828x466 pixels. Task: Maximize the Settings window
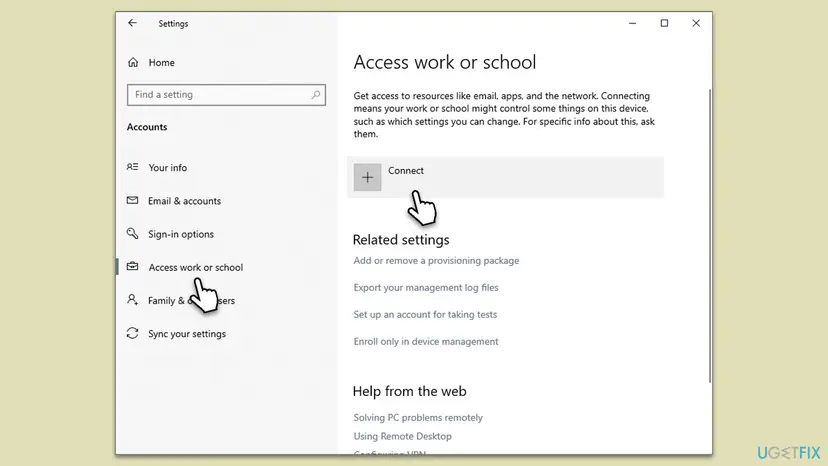[x=664, y=23]
